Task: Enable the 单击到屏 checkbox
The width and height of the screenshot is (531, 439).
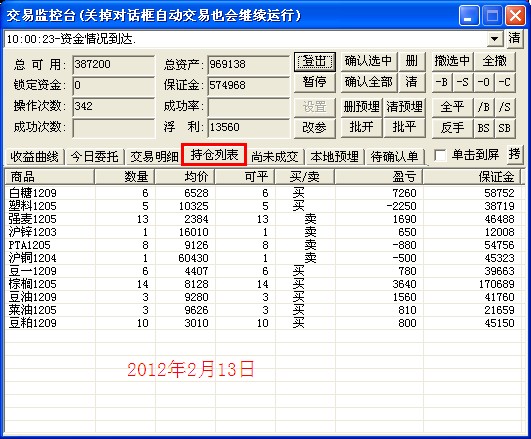Action: 440,155
